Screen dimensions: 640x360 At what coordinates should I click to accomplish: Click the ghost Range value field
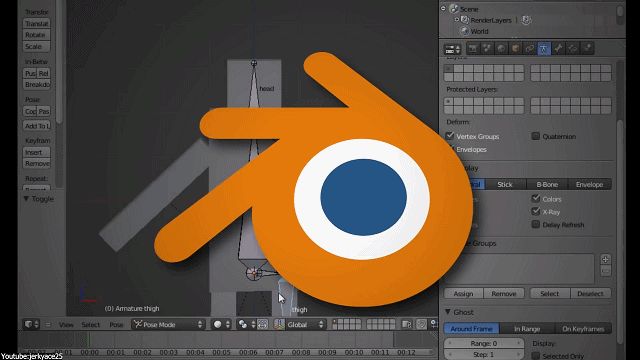[x=484, y=343]
